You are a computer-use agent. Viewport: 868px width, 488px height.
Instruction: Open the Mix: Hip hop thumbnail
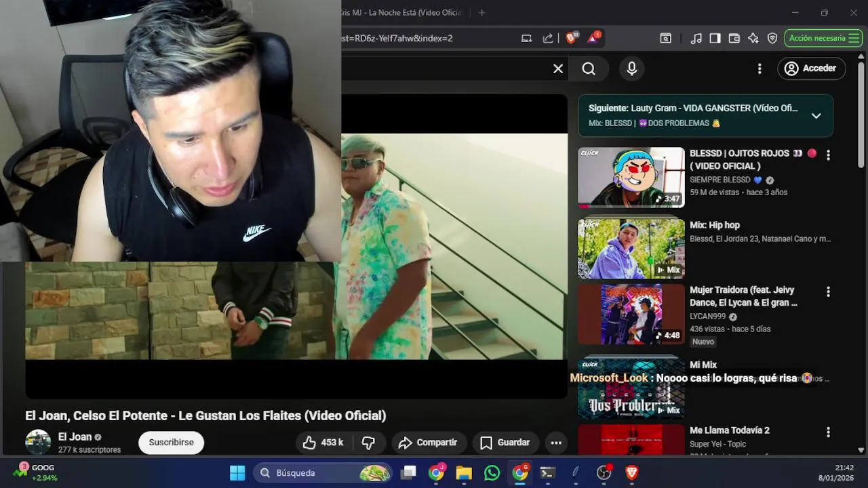click(x=631, y=248)
